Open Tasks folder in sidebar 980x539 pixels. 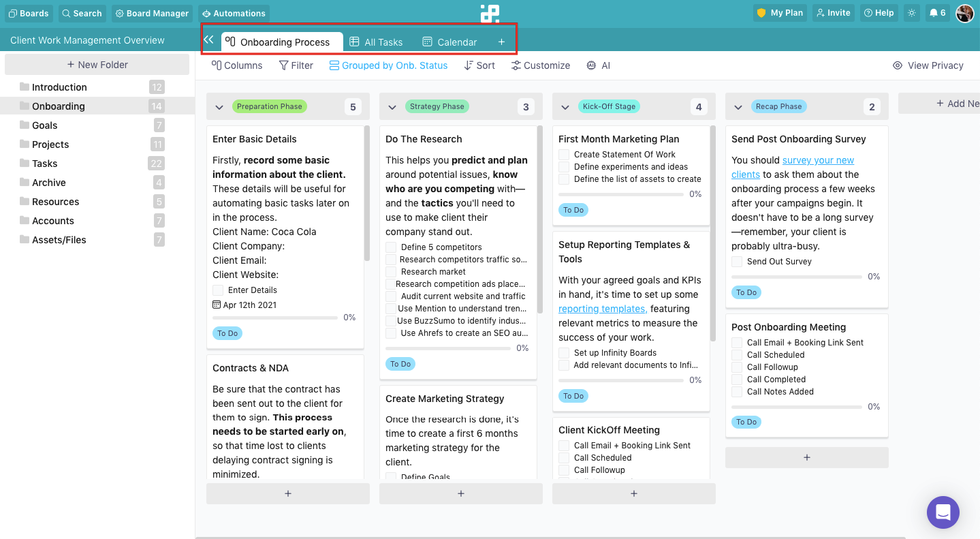coord(97,164)
